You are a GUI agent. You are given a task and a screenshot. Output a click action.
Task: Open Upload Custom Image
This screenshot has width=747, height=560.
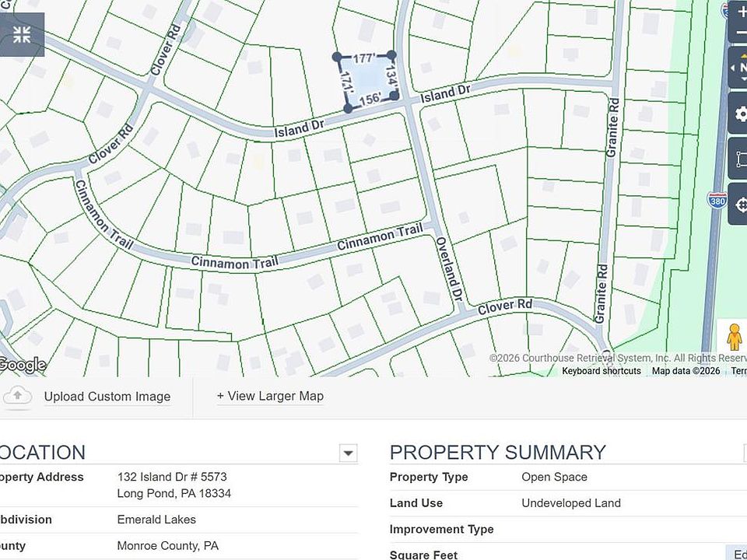coord(107,396)
